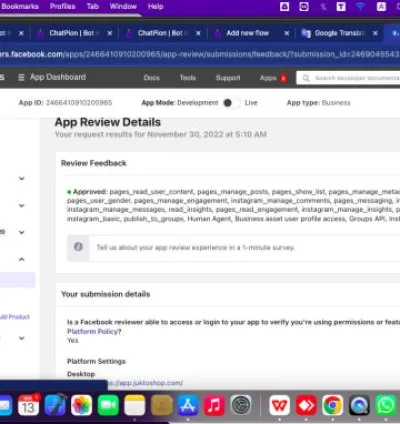Open the App Dashboard hamburger menu icon
Viewport: 400px width, 424px height.
coord(21,77)
